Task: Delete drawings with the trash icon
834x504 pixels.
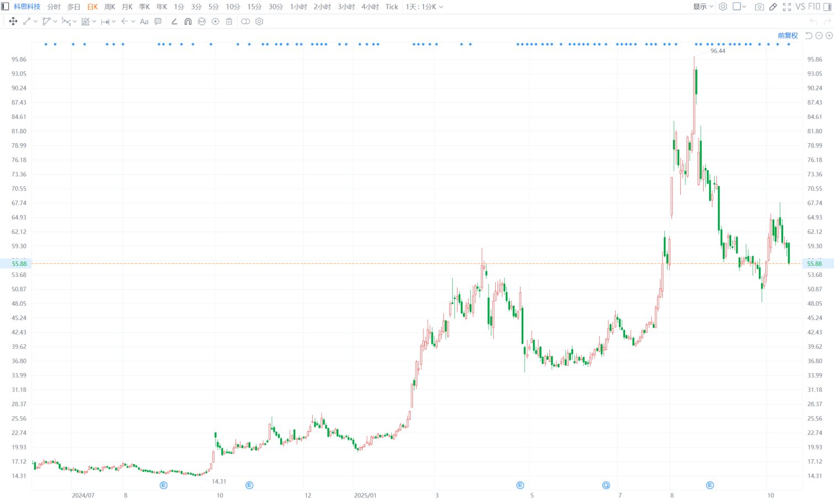Action: [x=229, y=22]
